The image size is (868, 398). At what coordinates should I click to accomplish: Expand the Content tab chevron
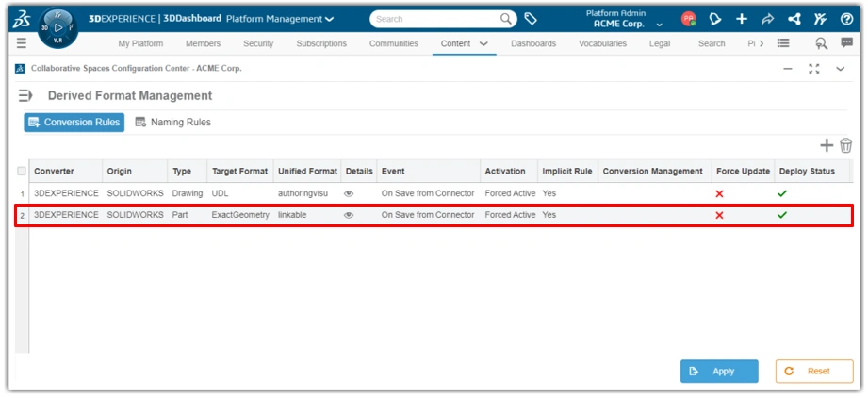click(483, 43)
